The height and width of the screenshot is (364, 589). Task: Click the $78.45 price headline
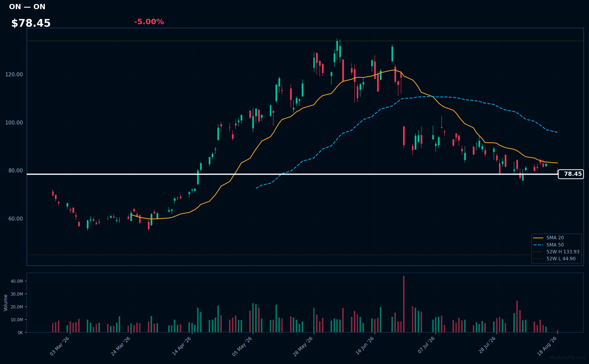point(31,23)
